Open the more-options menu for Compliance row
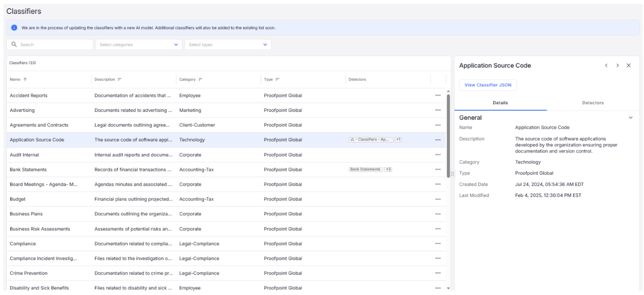Screen dimensions: 644x295 [438, 243]
